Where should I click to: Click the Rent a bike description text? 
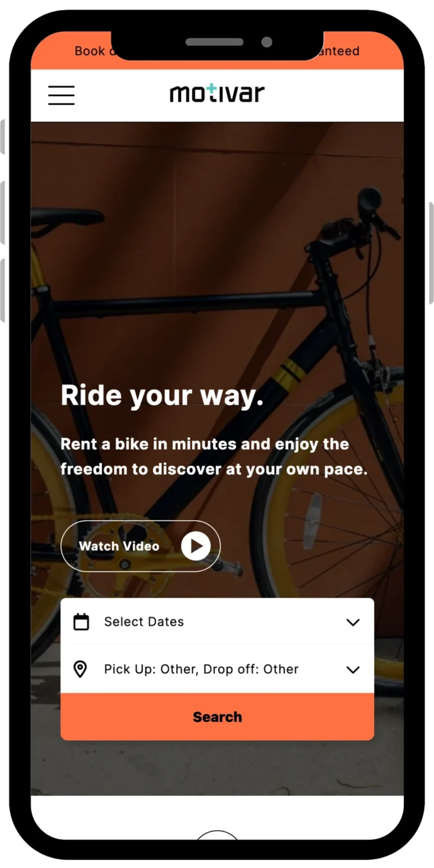(x=214, y=457)
